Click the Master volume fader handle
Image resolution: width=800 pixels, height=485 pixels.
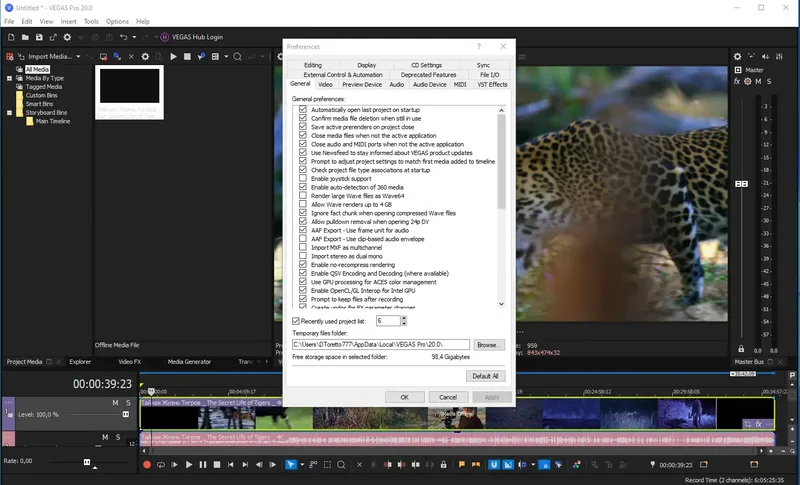[x=741, y=184]
